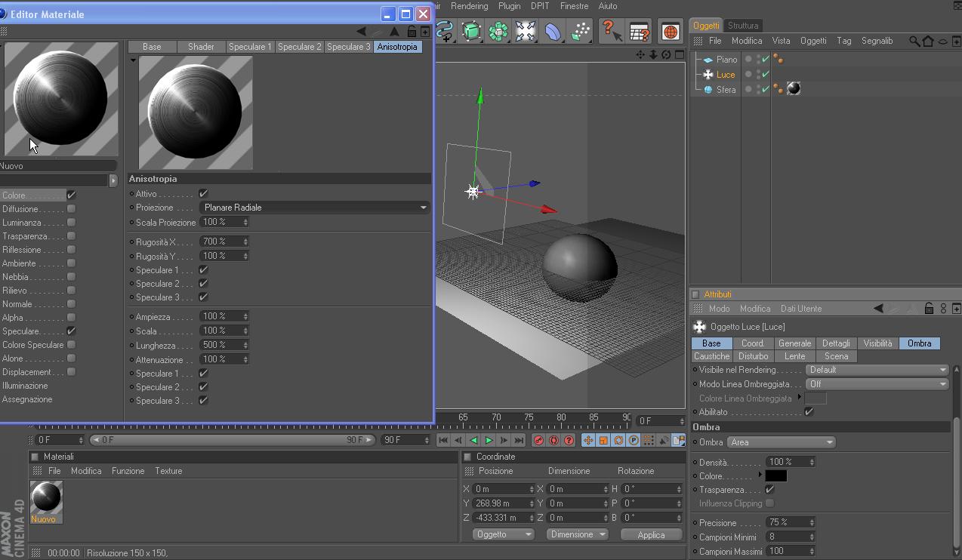Screen dimensions: 962x560
Task: Click the material tag on Sfera
Action: 793,89
